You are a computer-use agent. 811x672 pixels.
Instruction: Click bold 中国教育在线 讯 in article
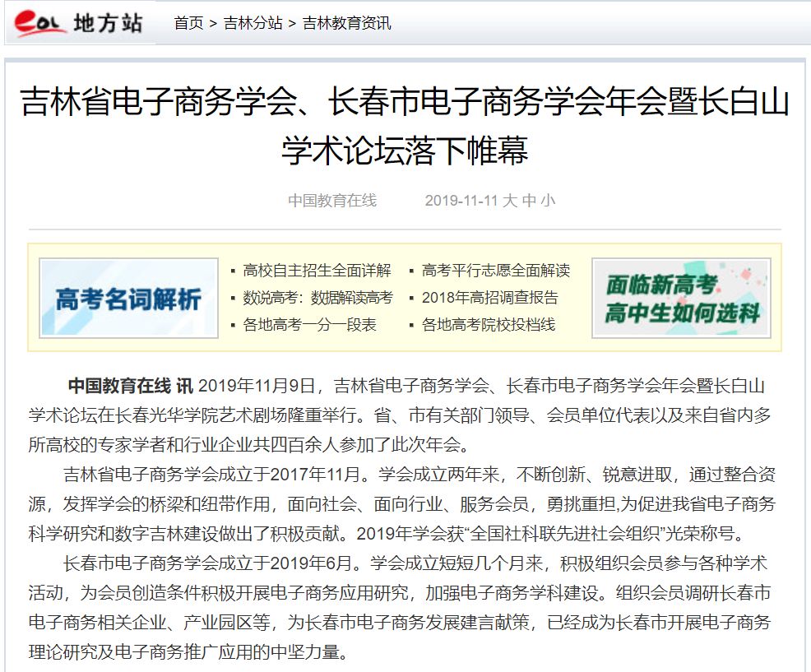point(130,386)
